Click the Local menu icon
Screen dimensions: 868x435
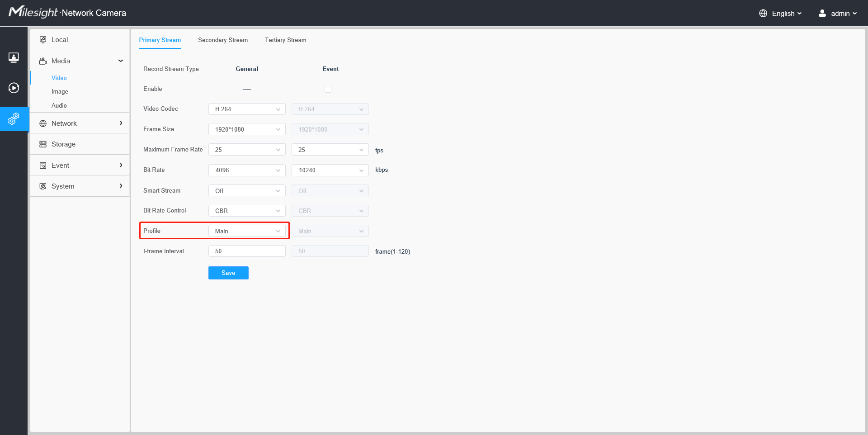pos(43,40)
